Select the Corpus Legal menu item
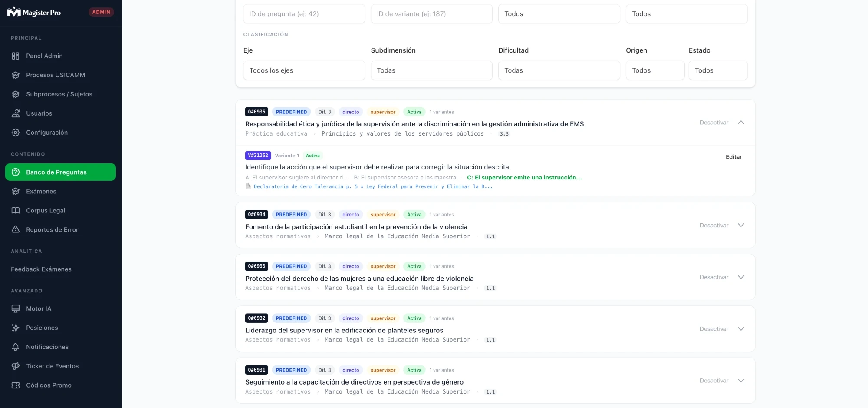This screenshot has height=408, width=868. tap(60, 210)
